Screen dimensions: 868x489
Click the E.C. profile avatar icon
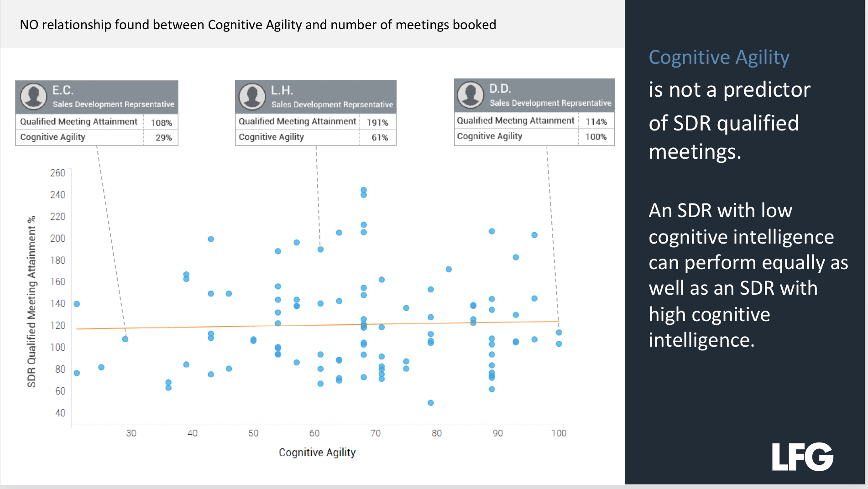[33, 96]
